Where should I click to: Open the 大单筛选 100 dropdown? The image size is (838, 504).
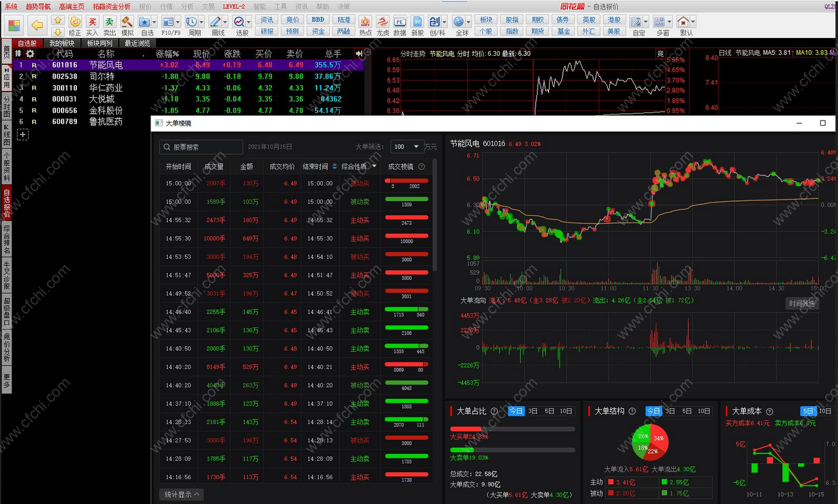[407, 147]
